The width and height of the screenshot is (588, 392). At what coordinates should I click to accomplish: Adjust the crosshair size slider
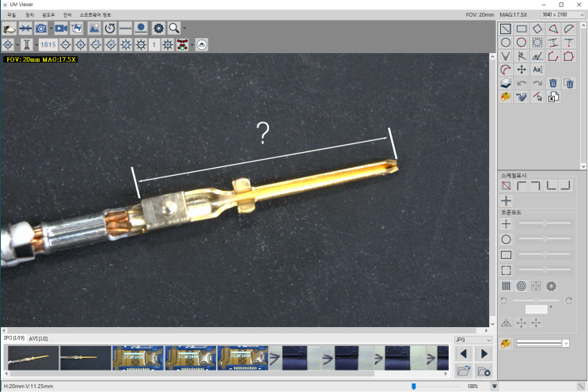(544, 223)
